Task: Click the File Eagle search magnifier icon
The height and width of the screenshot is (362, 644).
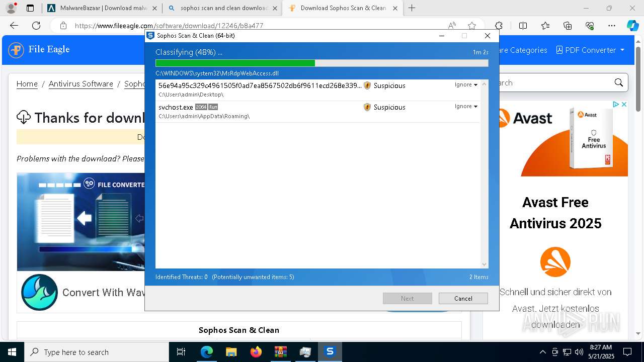Action: (x=619, y=83)
